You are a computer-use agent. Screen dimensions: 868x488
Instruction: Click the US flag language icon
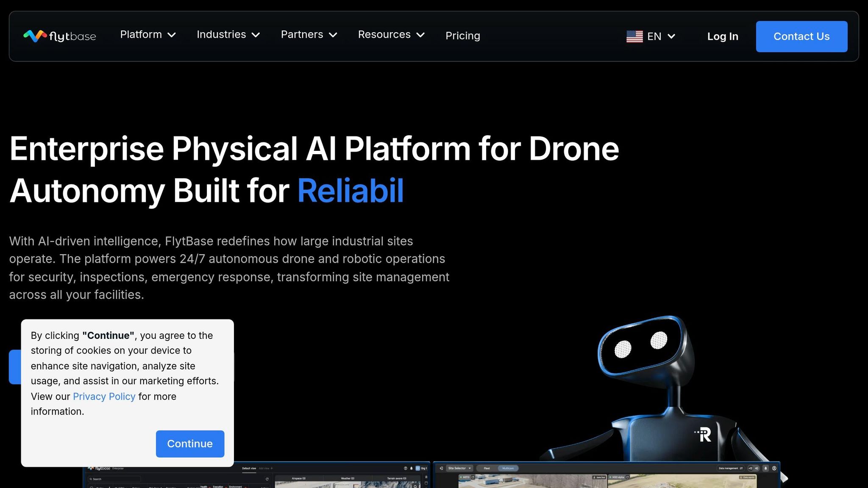coord(634,36)
